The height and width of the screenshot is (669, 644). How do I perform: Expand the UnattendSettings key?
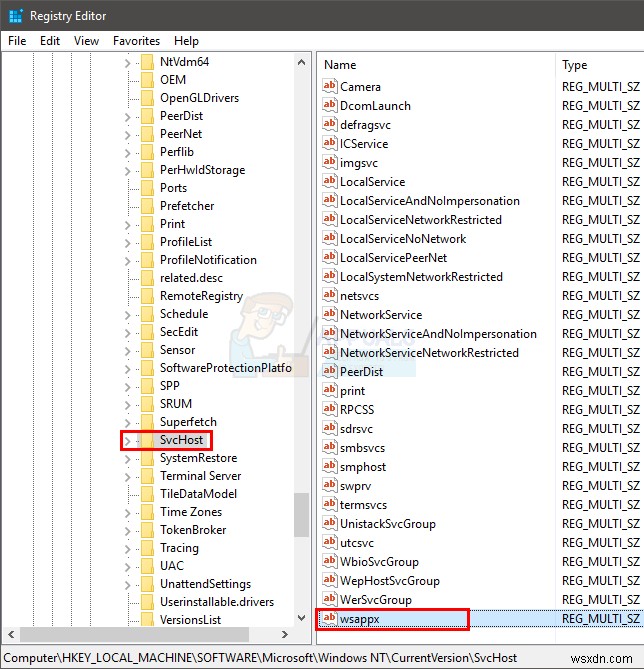[127, 585]
